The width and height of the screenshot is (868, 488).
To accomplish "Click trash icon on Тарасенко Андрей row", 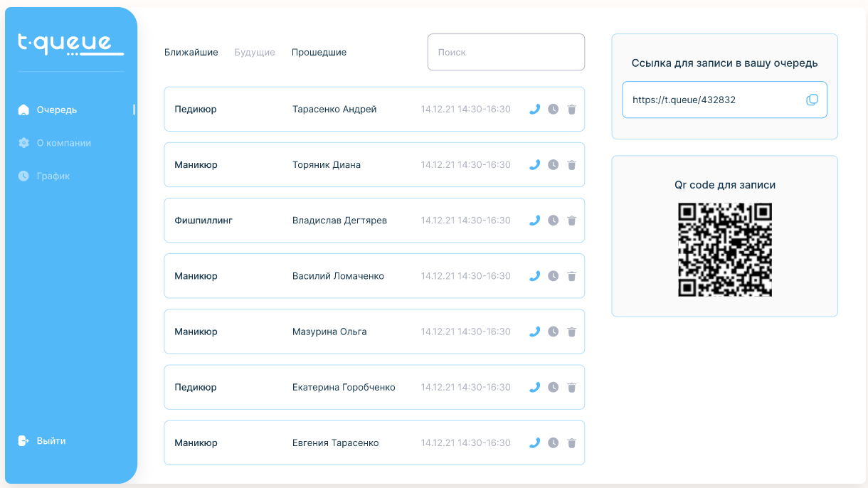I will click(571, 110).
